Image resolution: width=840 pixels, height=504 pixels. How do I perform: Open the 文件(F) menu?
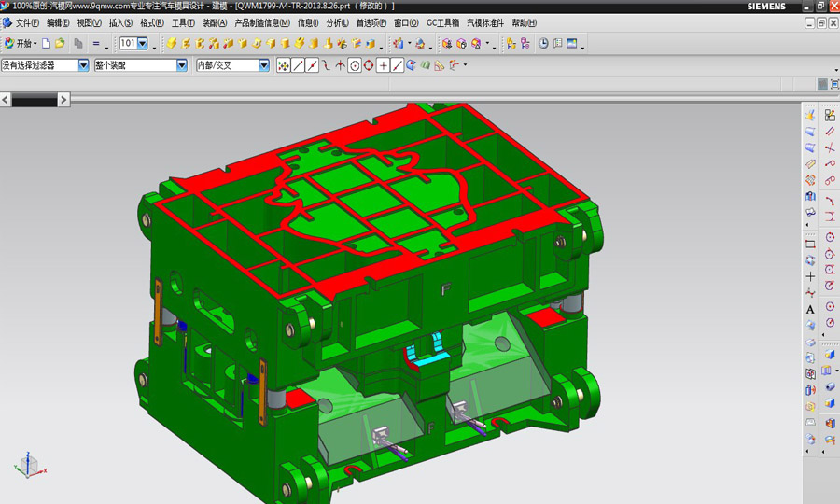click(x=28, y=22)
